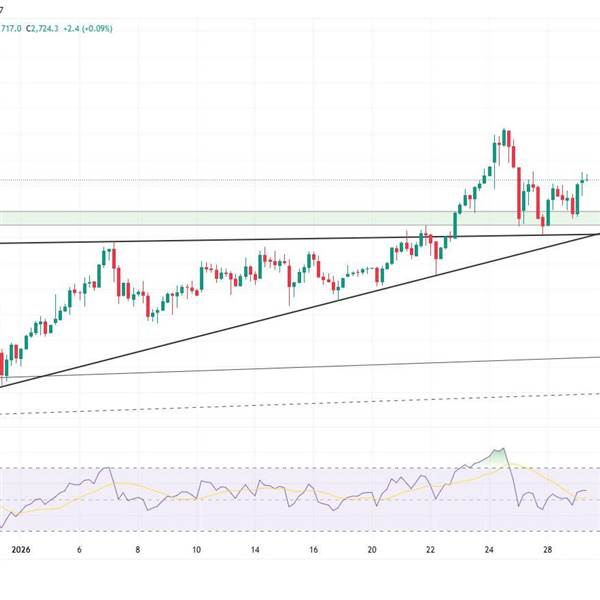
Task: Click the "16" date label on time axis
Action: 313,550
